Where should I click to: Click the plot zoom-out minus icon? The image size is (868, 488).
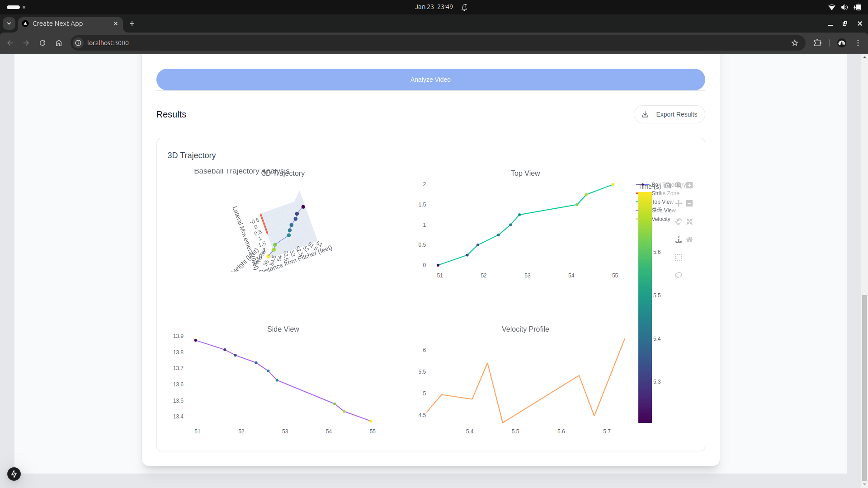(x=689, y=203)
